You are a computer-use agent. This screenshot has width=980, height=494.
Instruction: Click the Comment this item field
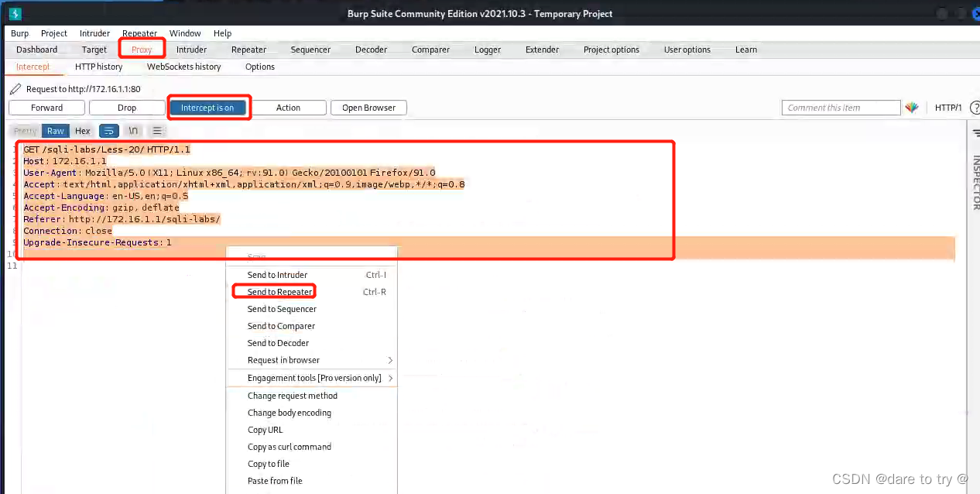click(841, 107)
